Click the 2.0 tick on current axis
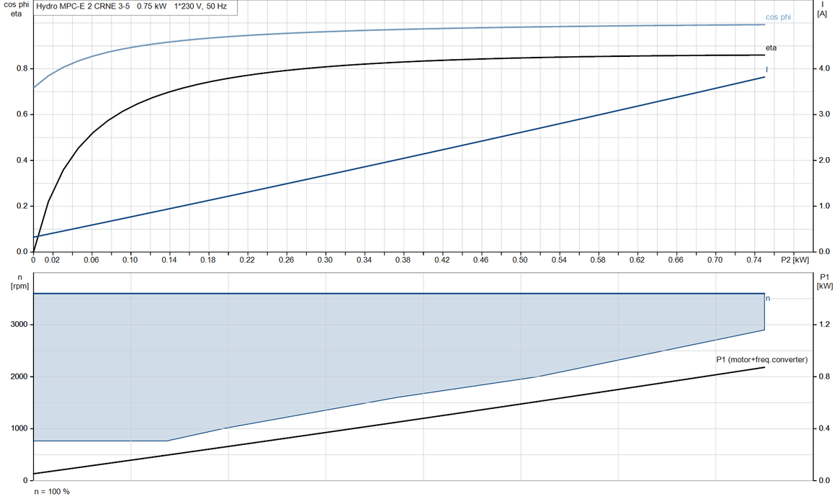Image resolution: width=837 pixels, height=504 pixels. click(x=824, y=160)
